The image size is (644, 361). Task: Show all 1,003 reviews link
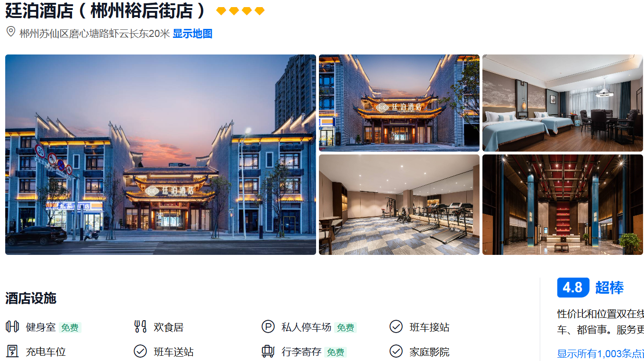point(600,353)
